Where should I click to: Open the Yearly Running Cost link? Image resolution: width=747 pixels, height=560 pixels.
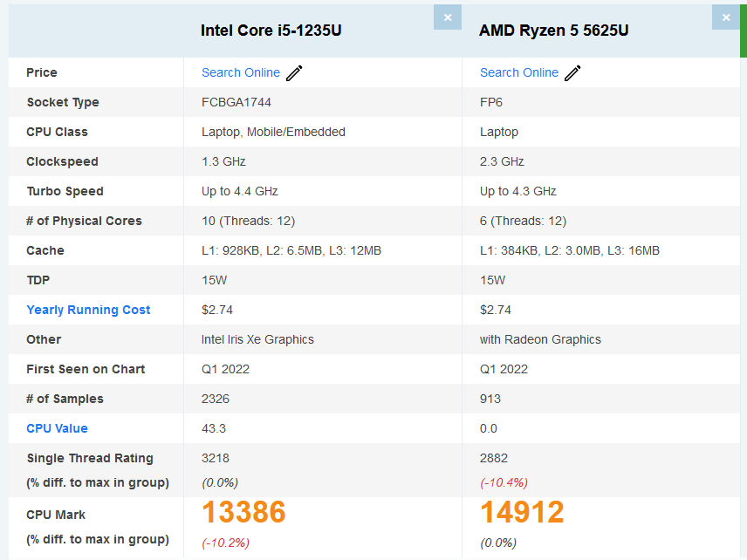pos(88,310)
